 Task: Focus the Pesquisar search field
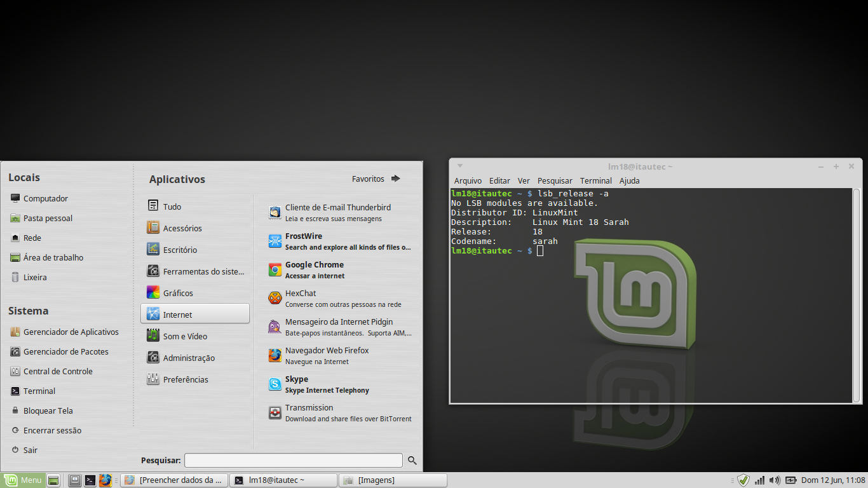click(x=294, y=460)
